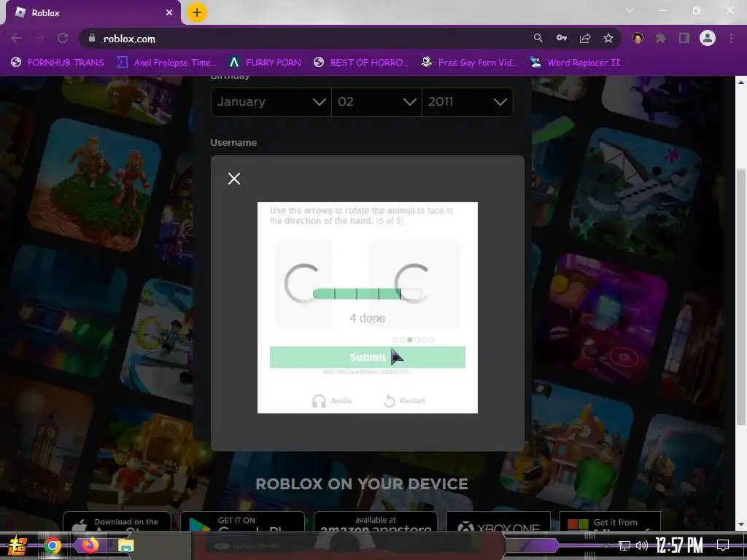Click the Get it from Microsoft badge
The image size is (747, 560).
pos(611,521)
